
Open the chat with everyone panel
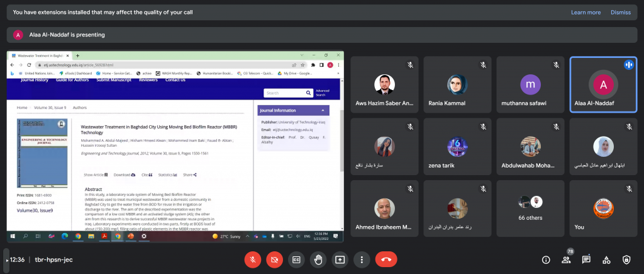[586, 259]
